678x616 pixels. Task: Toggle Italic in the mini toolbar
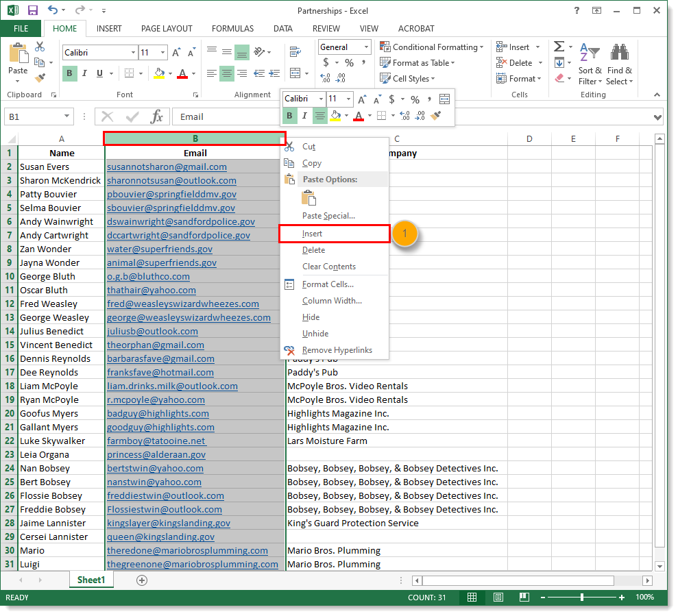pyautogui.click(x=304, y=115)
